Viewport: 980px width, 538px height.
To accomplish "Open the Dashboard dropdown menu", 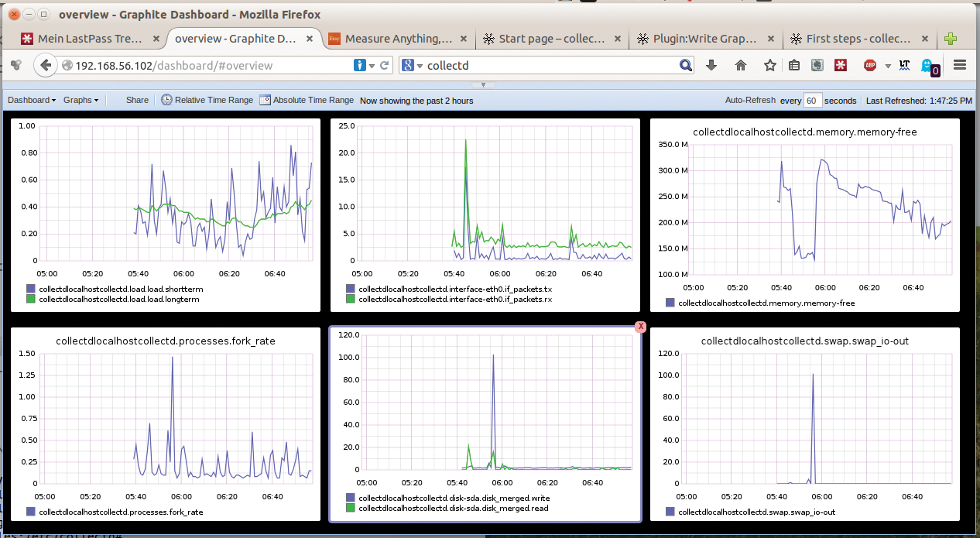I will [x=29, y=100].
